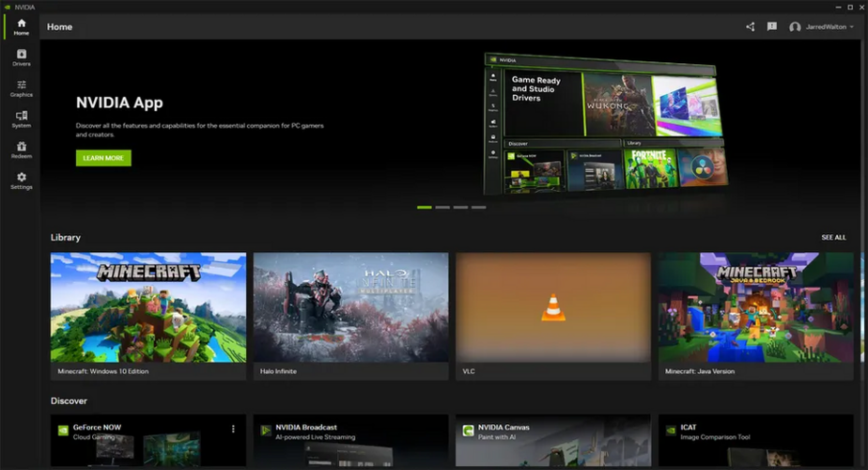Open the Drivers section in sidebar
The width and height of the screenshot is (868, 470).
point(21,57)
